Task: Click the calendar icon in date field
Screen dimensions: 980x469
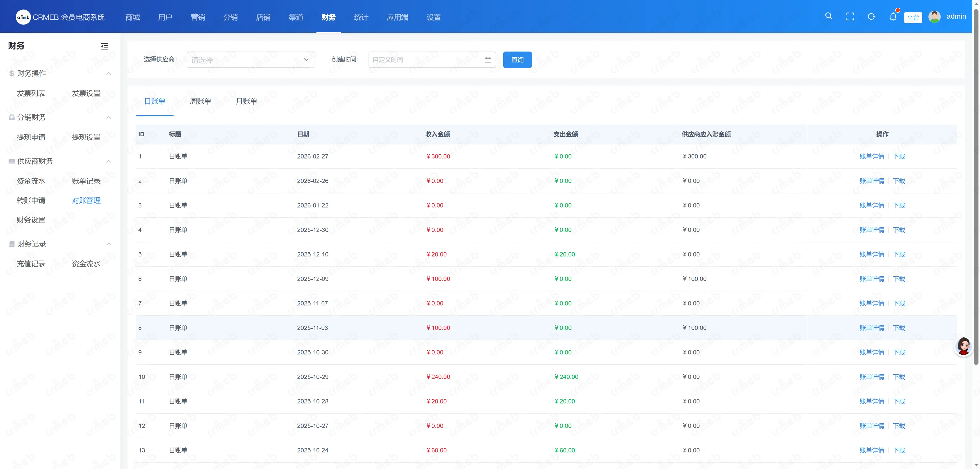Action: point(488,60)
